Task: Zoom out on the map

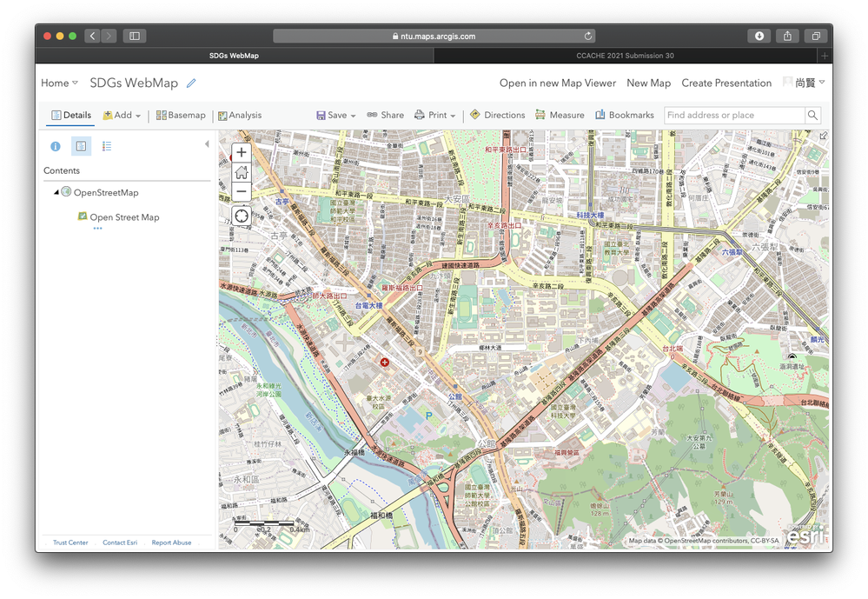Action: (x=242, y=191)
